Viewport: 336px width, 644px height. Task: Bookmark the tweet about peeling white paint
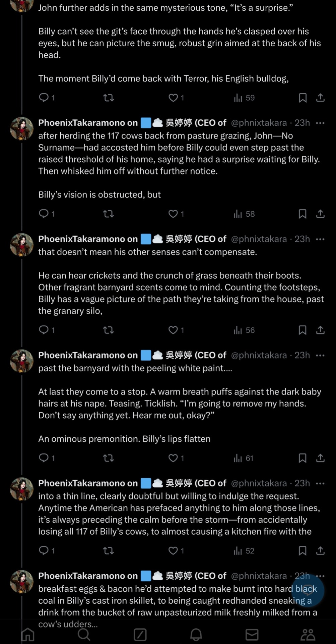(x=303, y=458)
